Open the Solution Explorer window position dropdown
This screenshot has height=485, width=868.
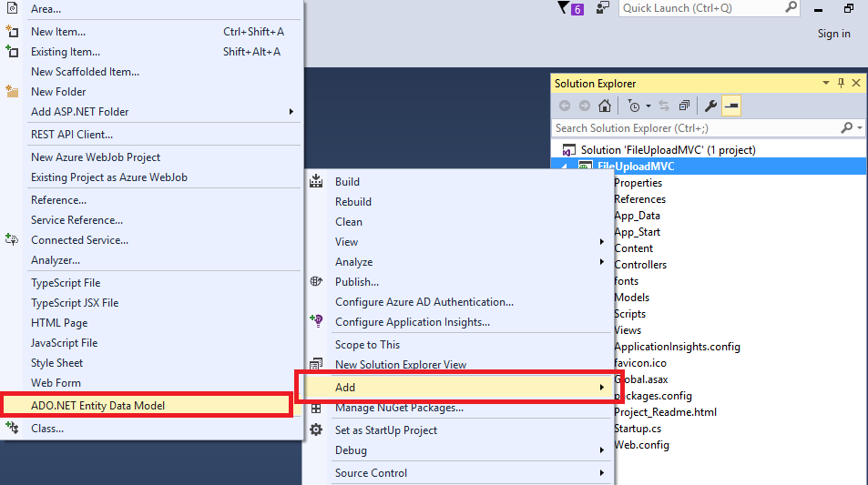tap(826, 83)
